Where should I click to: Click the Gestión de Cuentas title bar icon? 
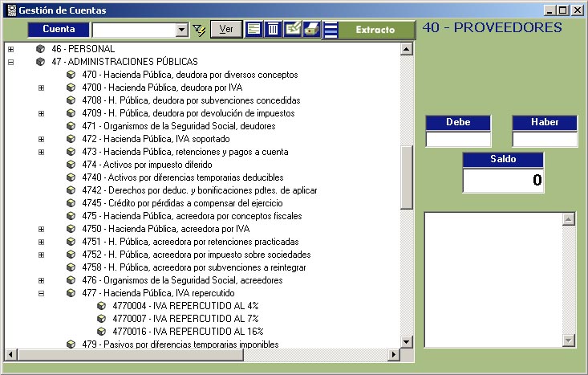(x=12, y=10)
